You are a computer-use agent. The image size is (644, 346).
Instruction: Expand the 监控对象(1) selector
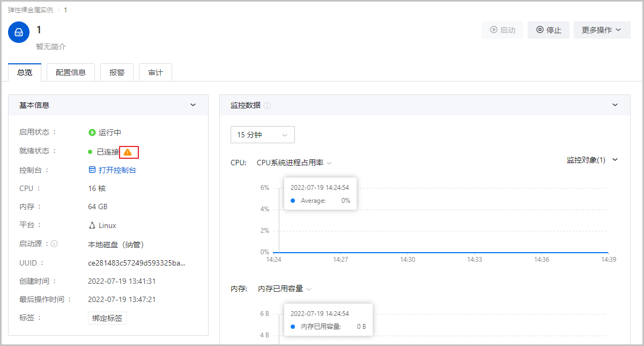click(x=592, y=160)
